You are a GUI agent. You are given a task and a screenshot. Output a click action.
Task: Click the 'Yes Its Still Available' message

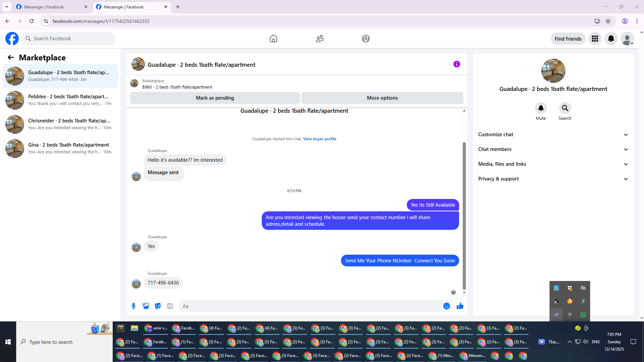[433, 205]
